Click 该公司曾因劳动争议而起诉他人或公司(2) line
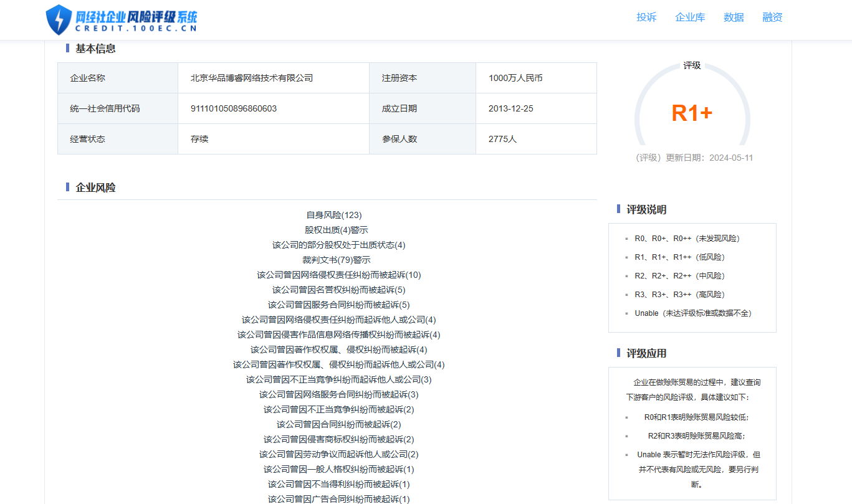Viewport: 852px width, 504px height. (339, 454)
